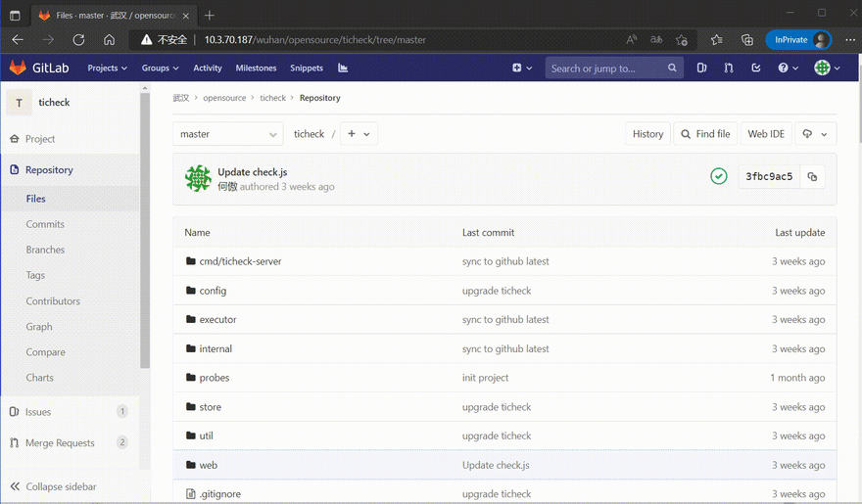Refresh the browser page
The image size is (862, 504).
pos(78,39)
